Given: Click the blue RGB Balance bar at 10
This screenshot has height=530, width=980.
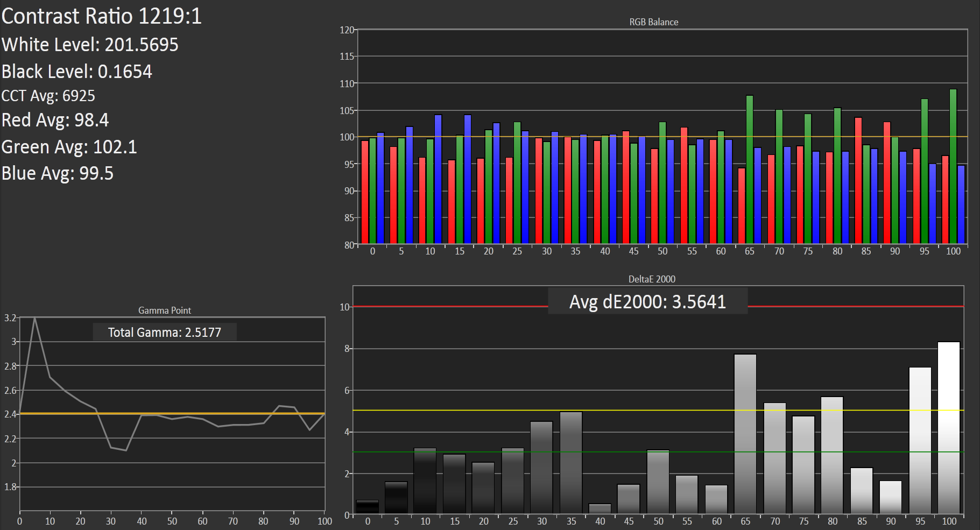Looking at the screenshot, I should click(438, 179).
